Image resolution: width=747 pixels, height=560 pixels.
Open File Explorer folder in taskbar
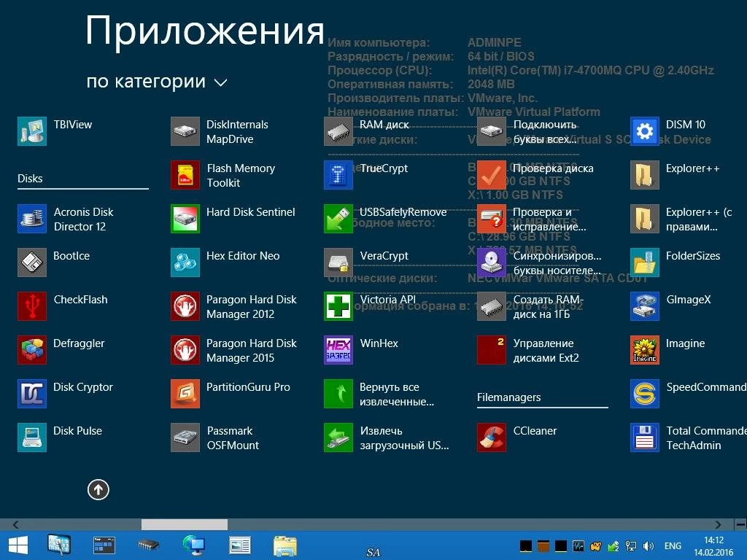coord(285,545)
